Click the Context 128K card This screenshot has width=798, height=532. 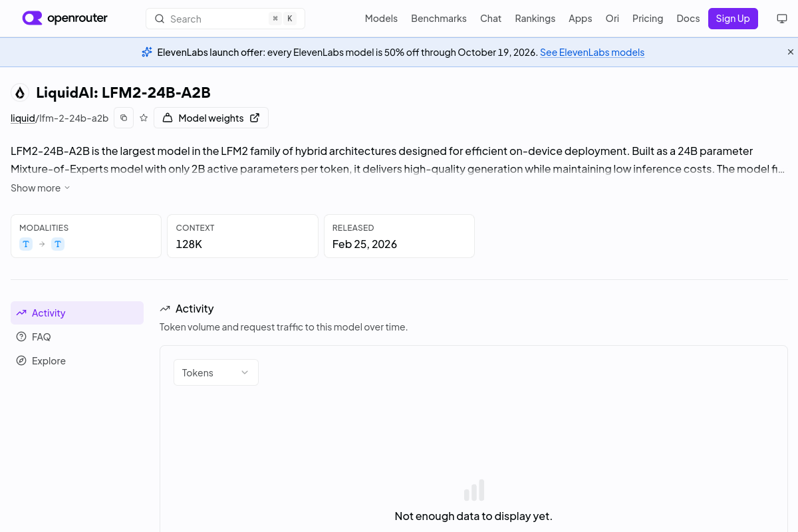pos(243,236)
